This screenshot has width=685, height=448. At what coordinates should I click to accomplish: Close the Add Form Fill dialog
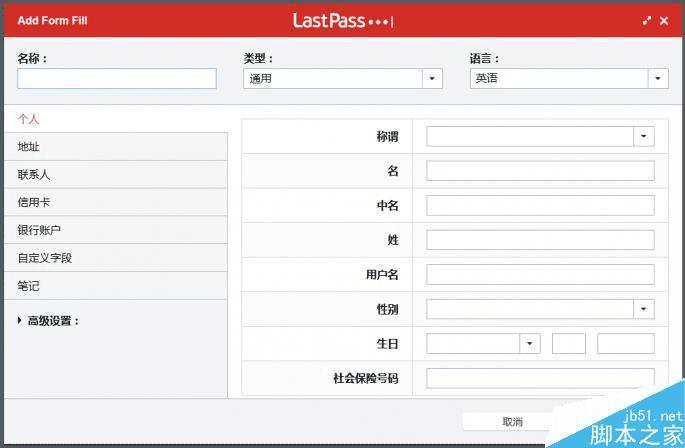[664, 21]
